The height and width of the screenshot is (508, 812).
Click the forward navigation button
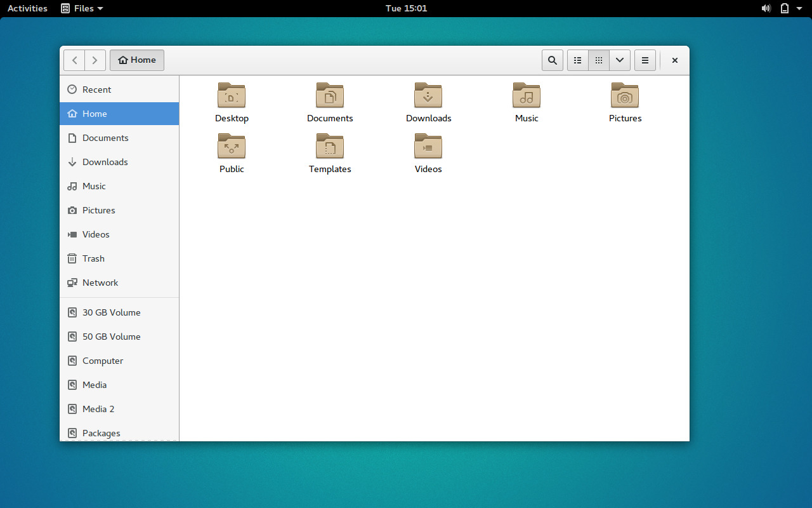click(x=95, y=60)
